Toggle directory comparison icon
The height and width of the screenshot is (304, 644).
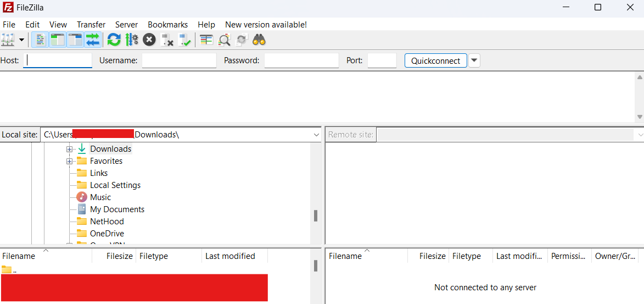(x=224, y=40)
